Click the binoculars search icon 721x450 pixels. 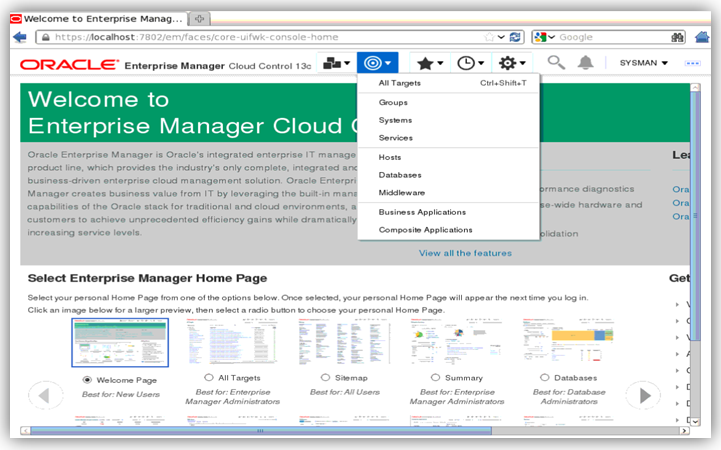[677, 37]
